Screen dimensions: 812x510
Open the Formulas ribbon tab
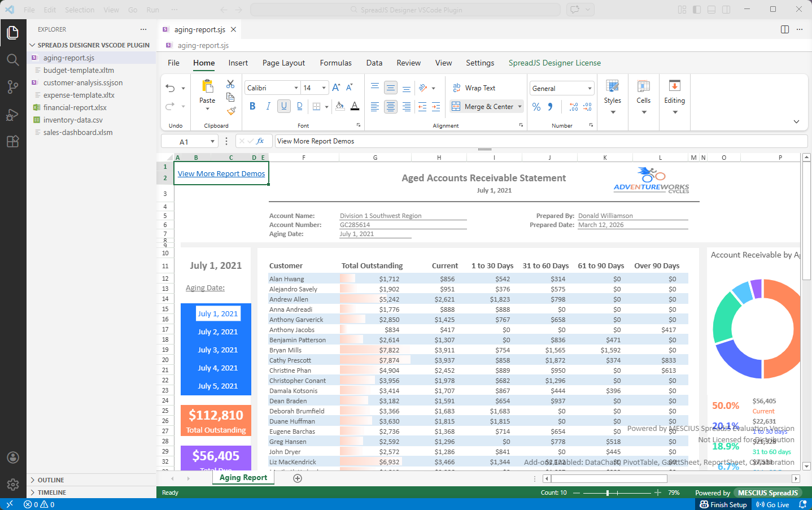point(335,63)
